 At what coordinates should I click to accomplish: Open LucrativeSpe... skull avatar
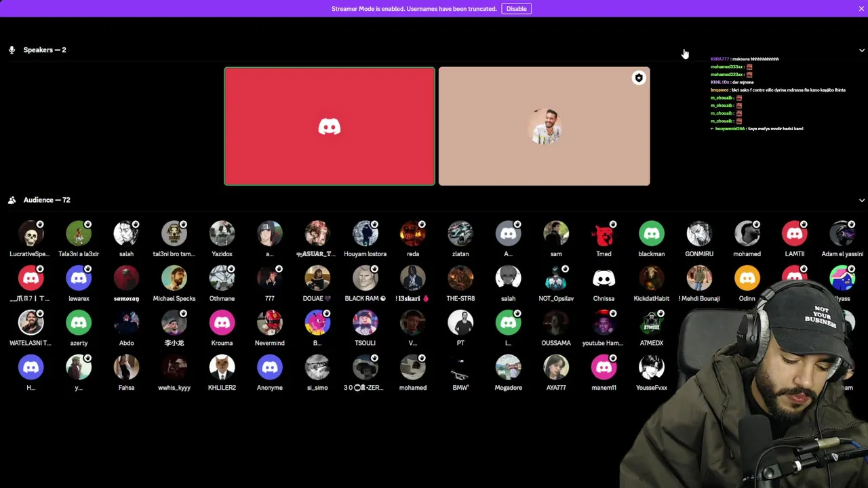coord(31,234)
